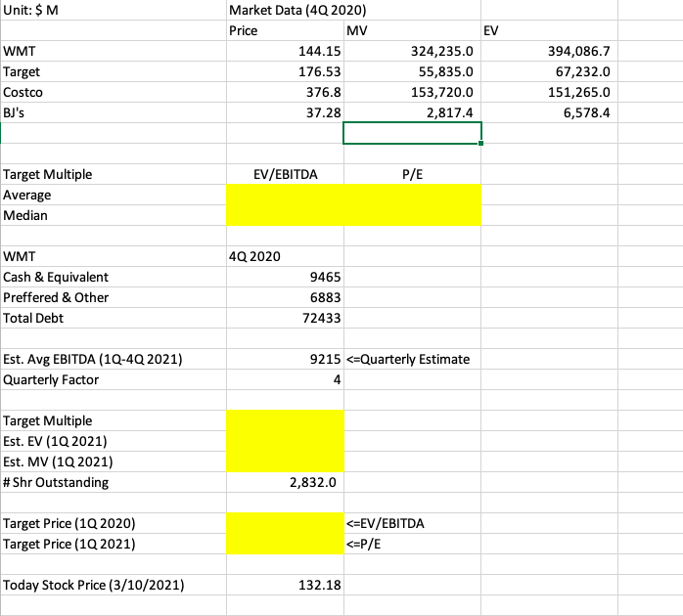Select 'Est. MV (1Q 2021)' label cell
This screenshot has width=683, height=616.
click(114, 462)
